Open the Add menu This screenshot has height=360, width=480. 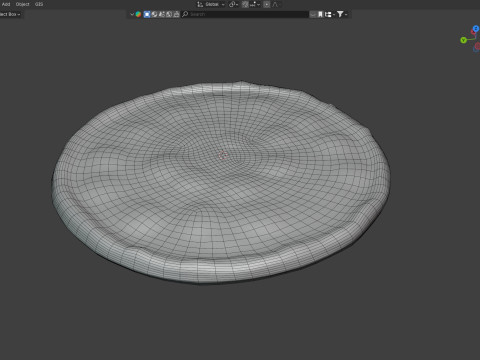click(x=6, y=4)
